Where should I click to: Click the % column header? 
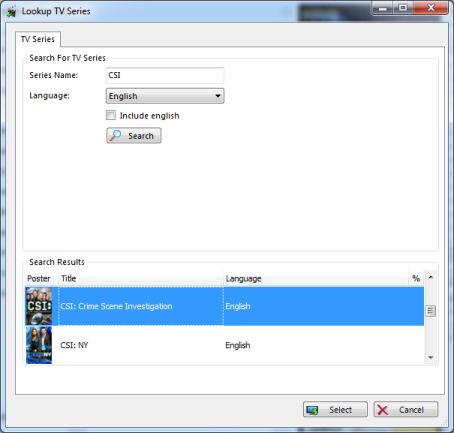pos(416,279)
